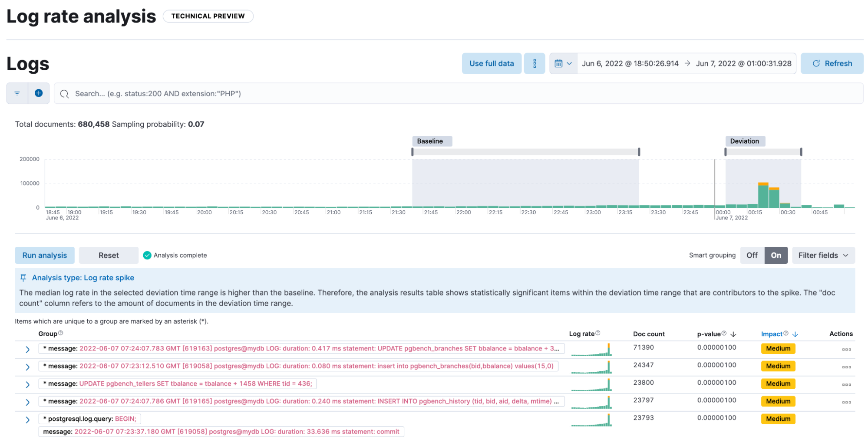This screenshot has height=439, width=868.
Task: Turn Smart grouping off
Action: pos(752,255)
